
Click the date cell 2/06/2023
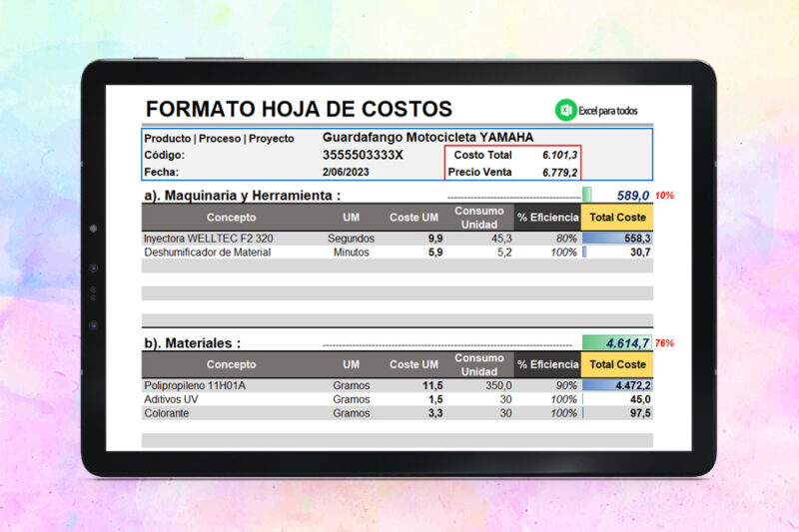(x=346, y=172)
